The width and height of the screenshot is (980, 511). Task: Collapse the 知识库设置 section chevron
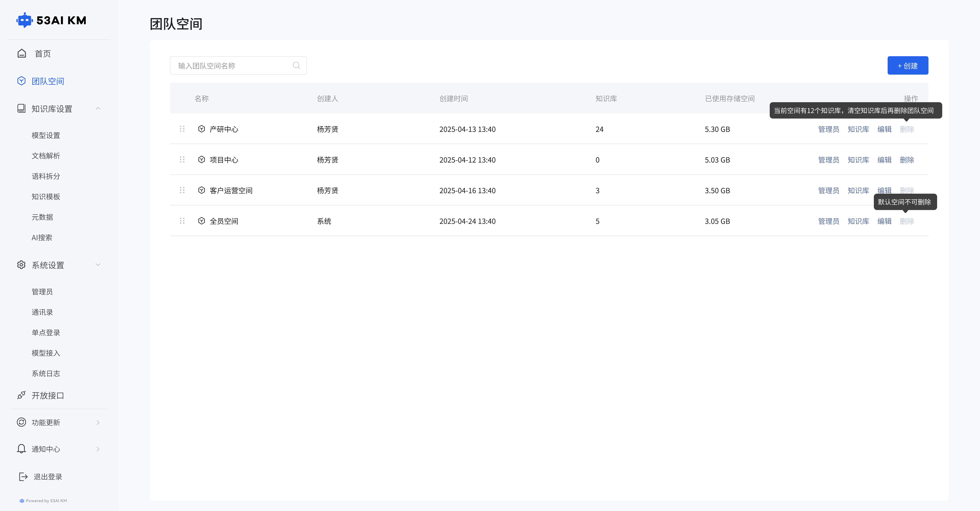[98, 109]
